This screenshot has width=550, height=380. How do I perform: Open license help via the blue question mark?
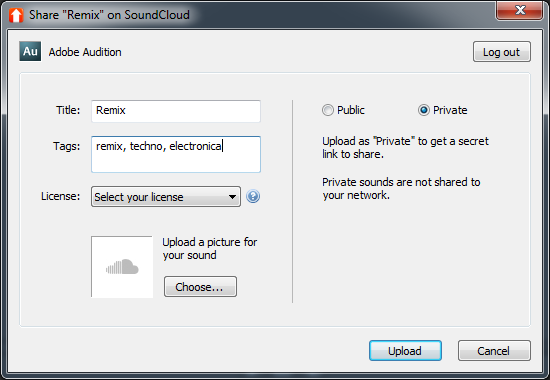click(253, 196)
